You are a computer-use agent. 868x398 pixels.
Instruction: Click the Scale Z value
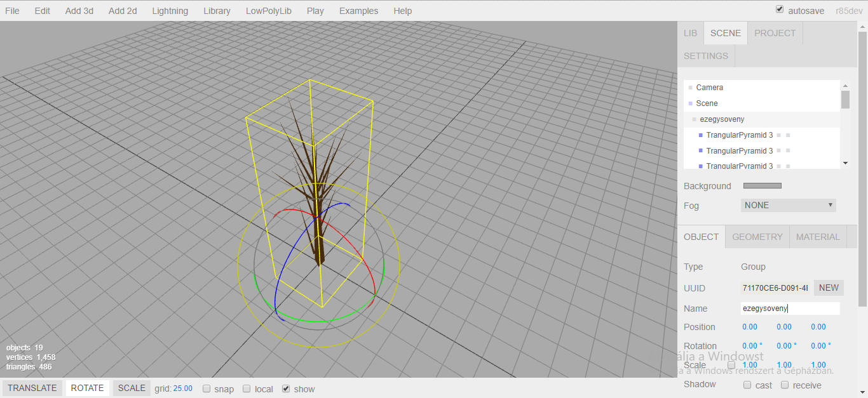[x=818, y=365]
